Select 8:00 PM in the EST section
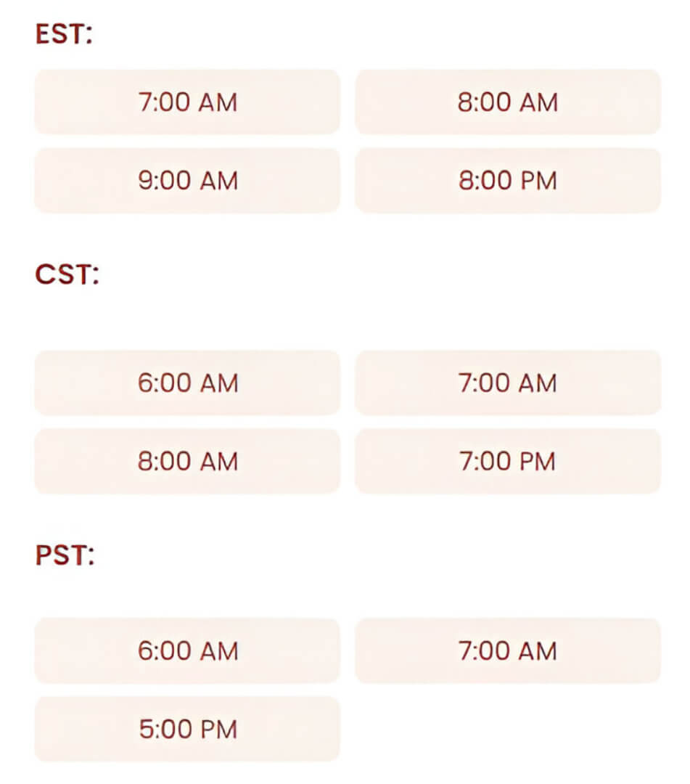This screenshot has width=690, height=784. point(508,181)
